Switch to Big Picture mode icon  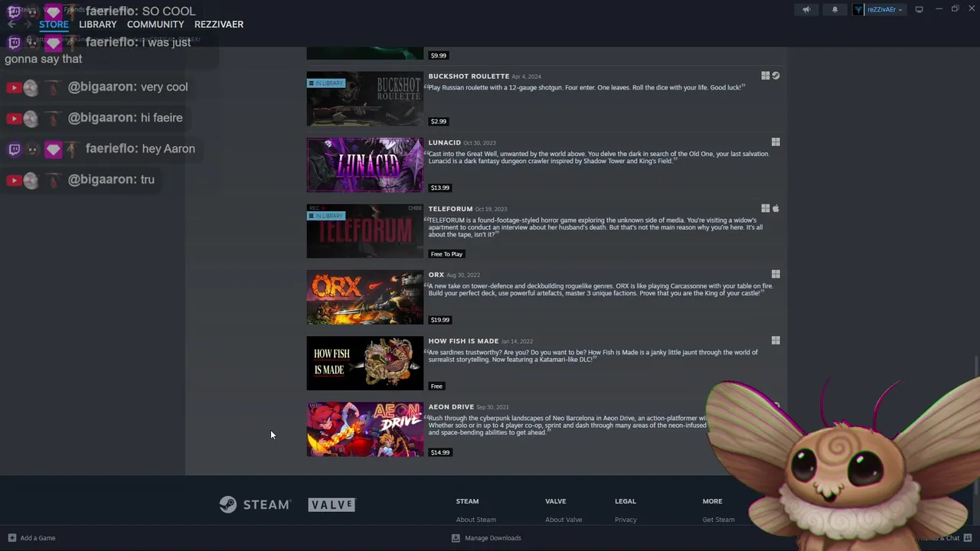(x=919, y=9)
